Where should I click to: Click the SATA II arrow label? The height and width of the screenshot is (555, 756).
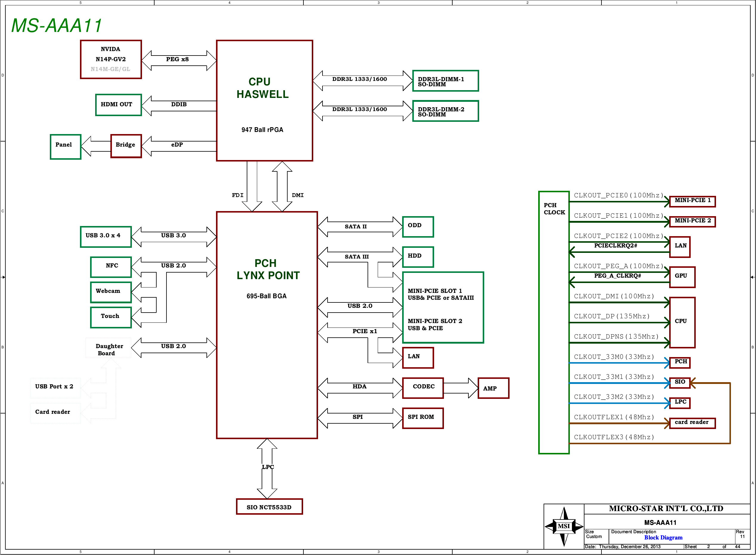point(356,227)
